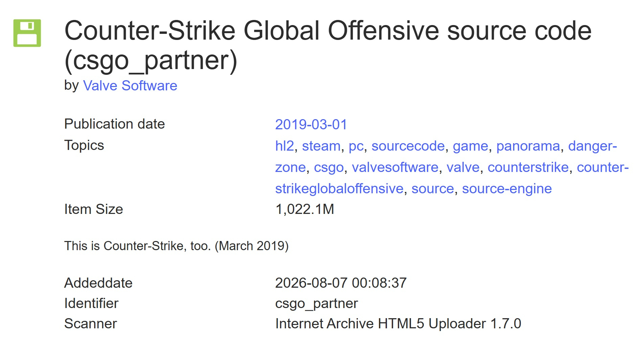Go to the source-engine topic tag
The image size is (644, 351).
pyautogui.click(x=507, y=189)
